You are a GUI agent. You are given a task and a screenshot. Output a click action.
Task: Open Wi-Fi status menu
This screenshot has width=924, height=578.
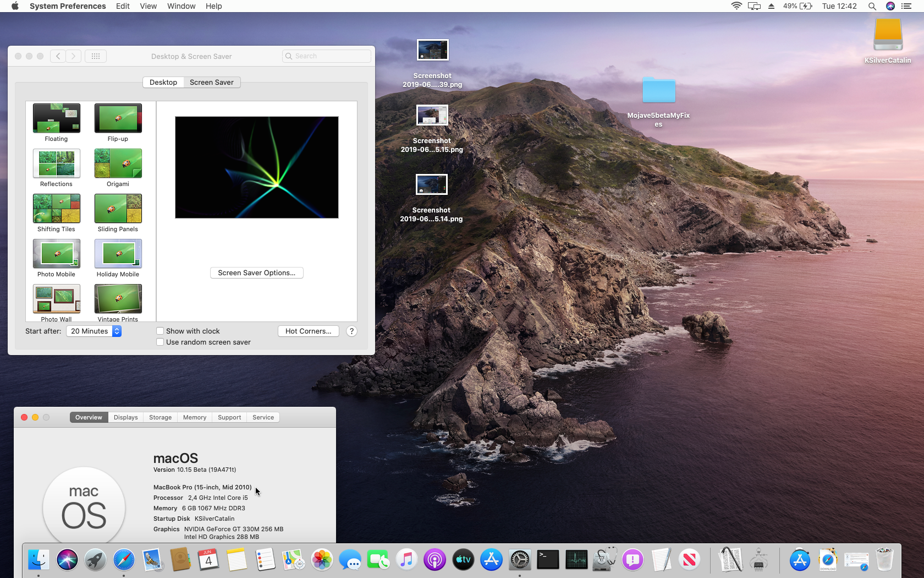736,6
